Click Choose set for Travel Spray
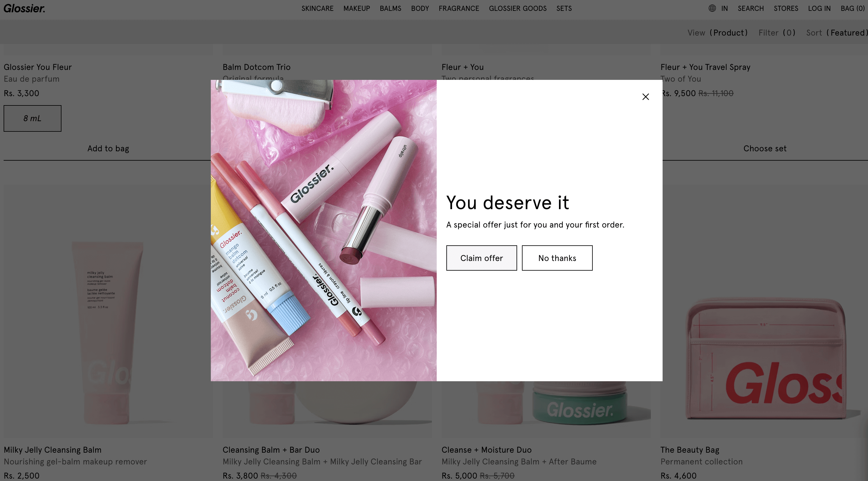Viewport: 868px width, 481px height. [765, 148]
